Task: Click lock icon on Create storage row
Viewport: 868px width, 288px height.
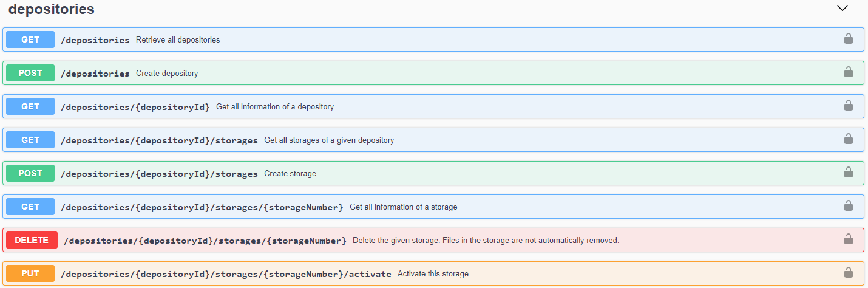Action: tap(848, 173)
